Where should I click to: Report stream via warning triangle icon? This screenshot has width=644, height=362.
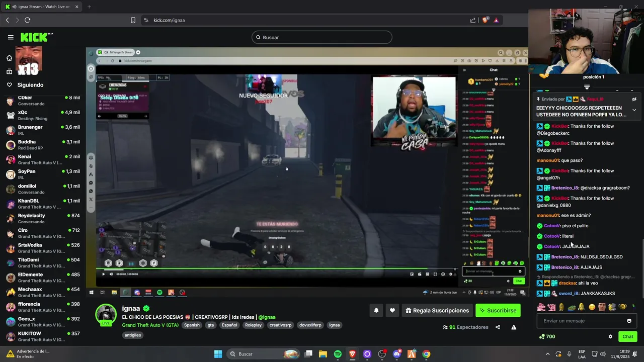point(514,327)
